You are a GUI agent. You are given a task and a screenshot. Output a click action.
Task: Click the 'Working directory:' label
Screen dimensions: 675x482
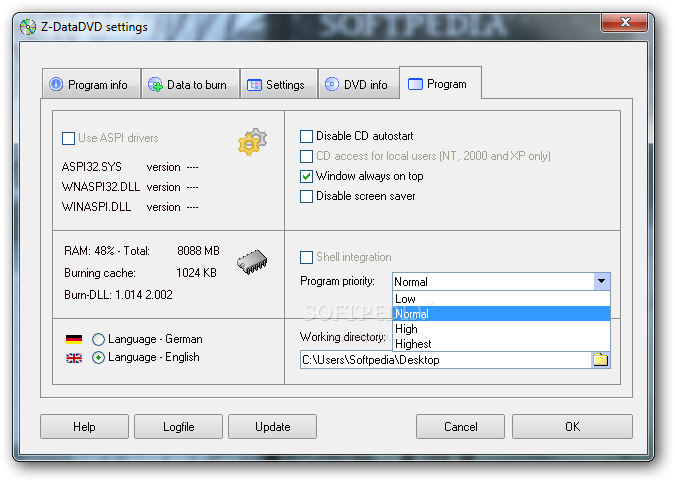pos(343,337)
